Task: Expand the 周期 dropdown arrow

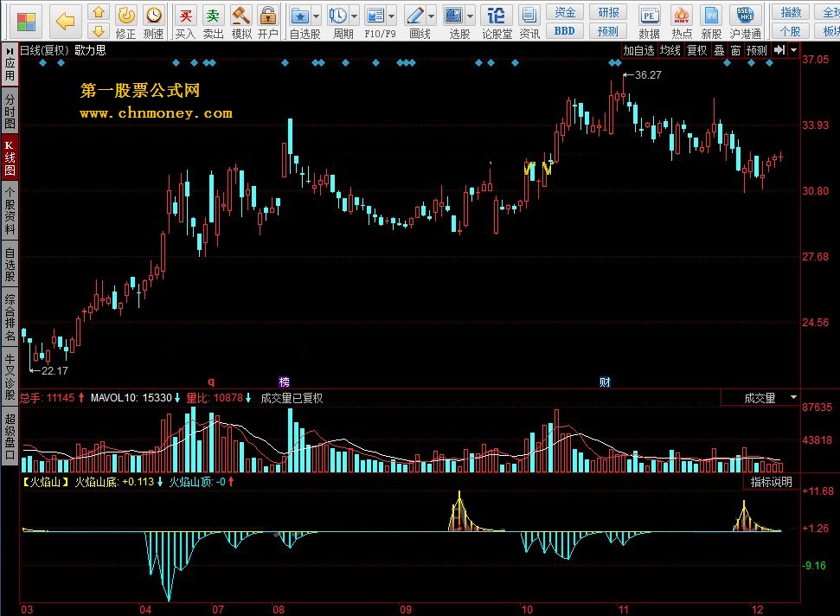Action: click(x=354, y=16)
